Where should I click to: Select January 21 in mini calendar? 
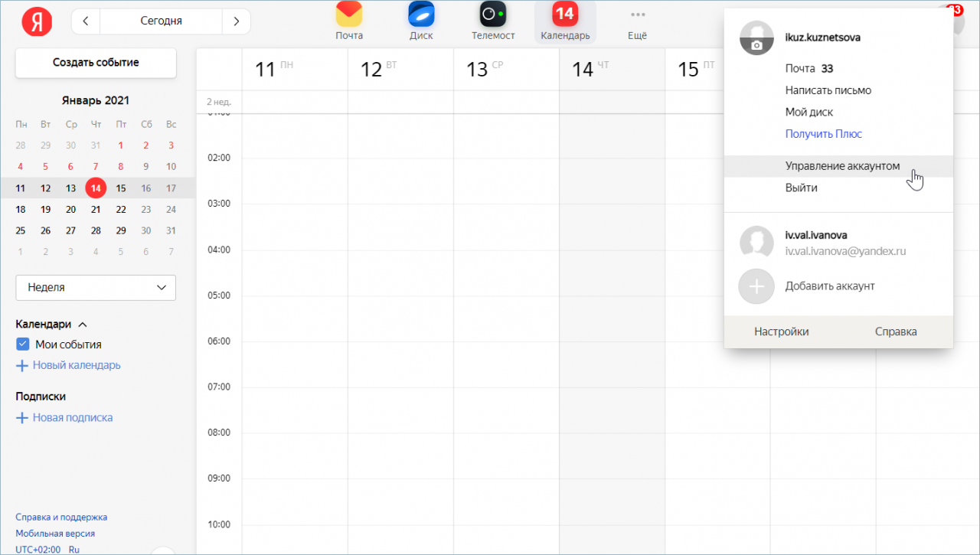96,210
